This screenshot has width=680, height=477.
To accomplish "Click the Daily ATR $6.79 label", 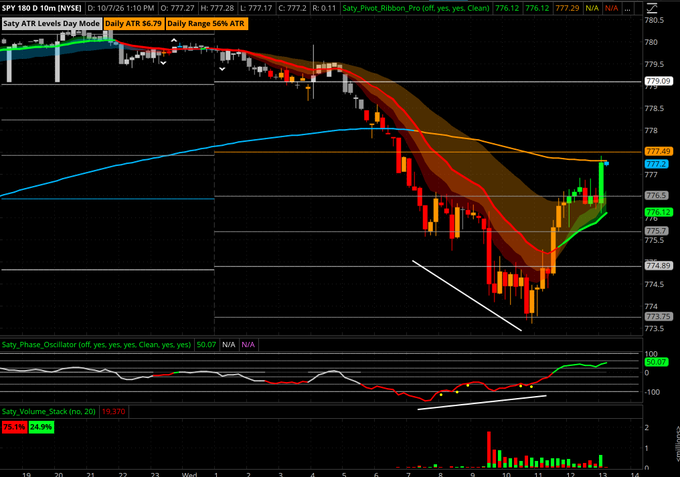I will coord(134,23).
